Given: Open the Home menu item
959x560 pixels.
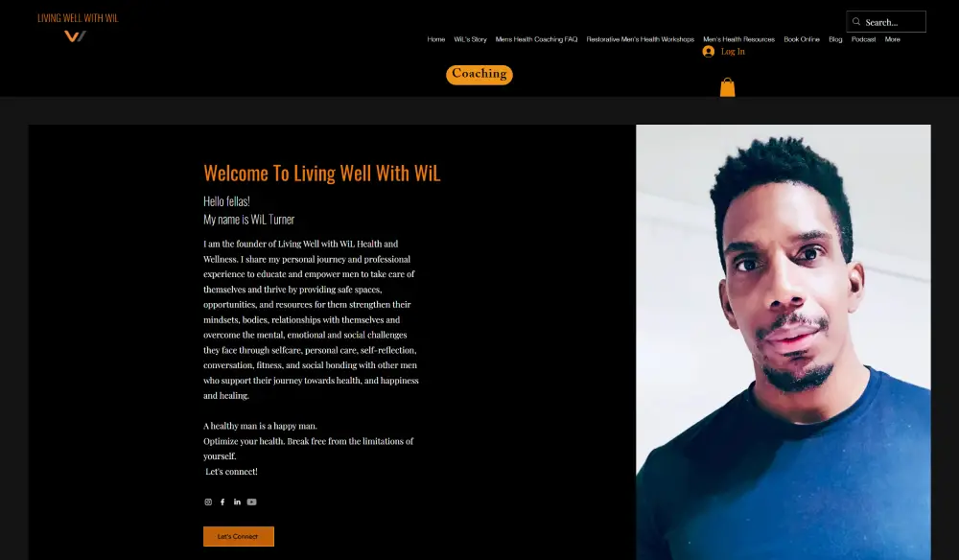Looking at the screenshot, I should (436, 39).
